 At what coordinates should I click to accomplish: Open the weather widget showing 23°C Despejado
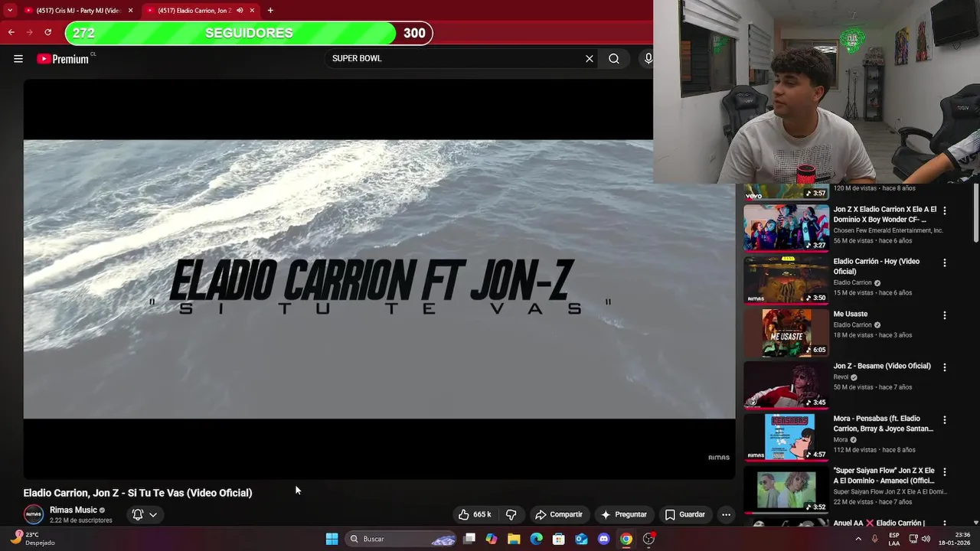pyautogui.click(x=32, y=539)
